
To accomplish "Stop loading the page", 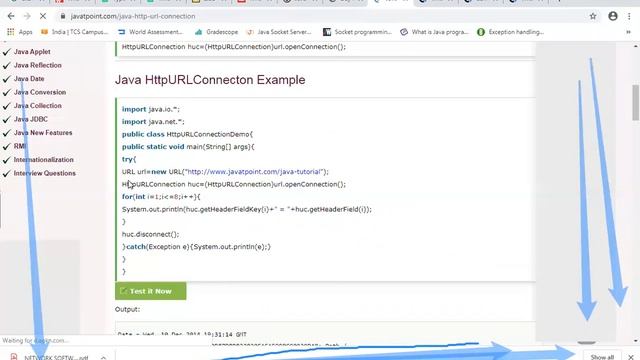I will [43, 16].
